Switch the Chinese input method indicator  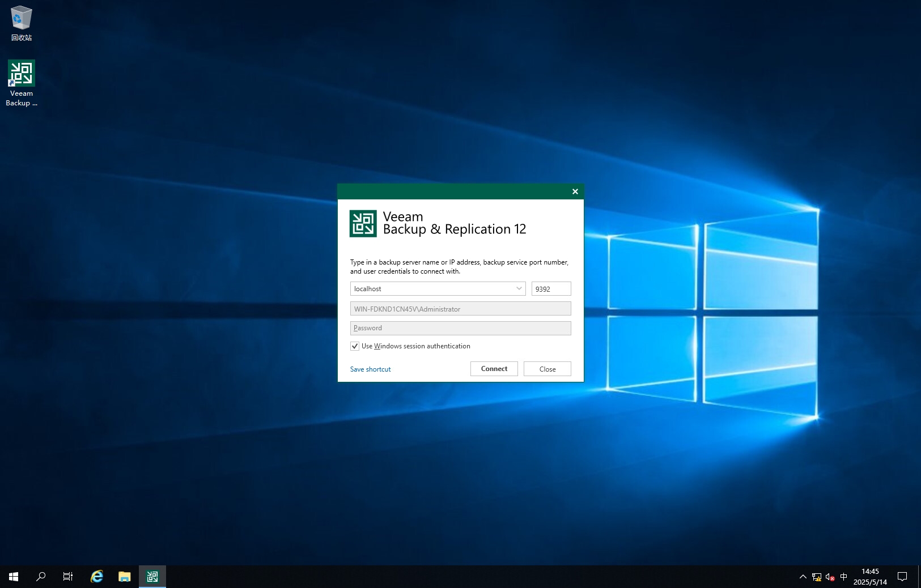[x=843, y=577]
